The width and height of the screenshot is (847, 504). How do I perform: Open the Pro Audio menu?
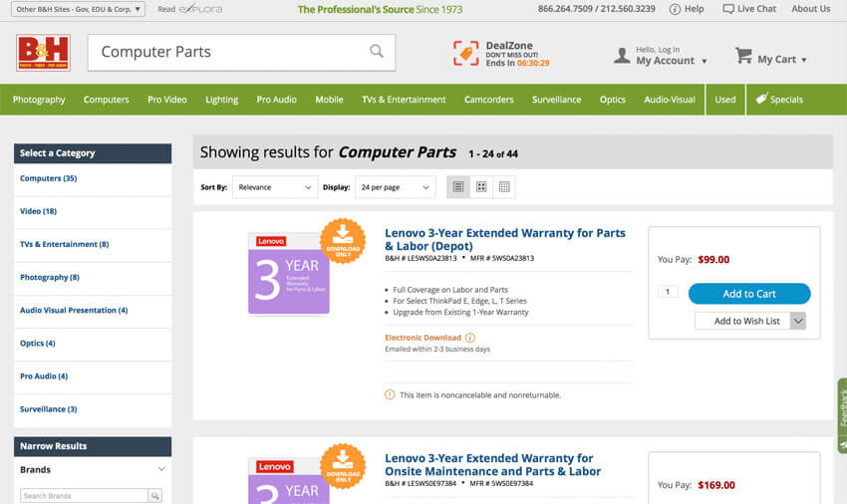[x=277, y=100]
